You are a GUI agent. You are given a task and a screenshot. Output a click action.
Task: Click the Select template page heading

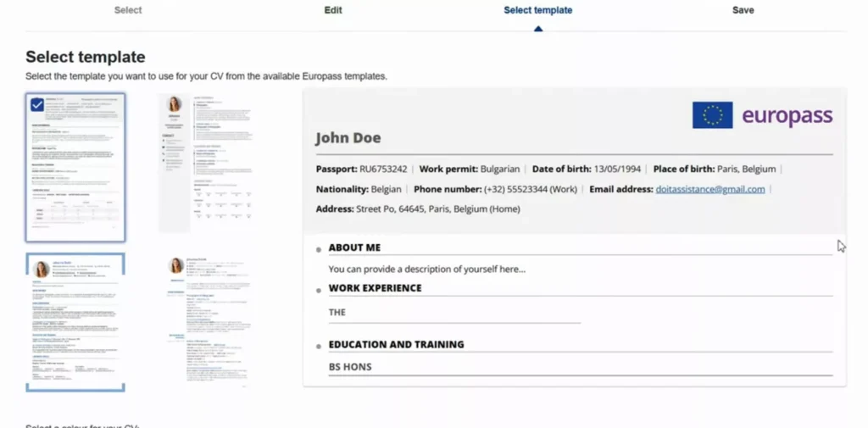coord(86,57)
